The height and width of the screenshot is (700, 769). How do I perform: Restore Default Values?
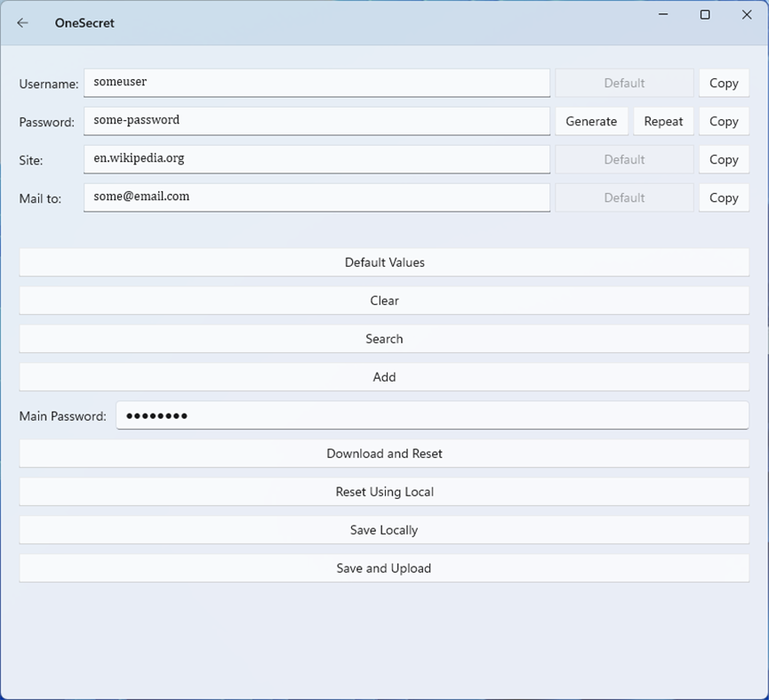pyautogui.click(x=384, y=262)
